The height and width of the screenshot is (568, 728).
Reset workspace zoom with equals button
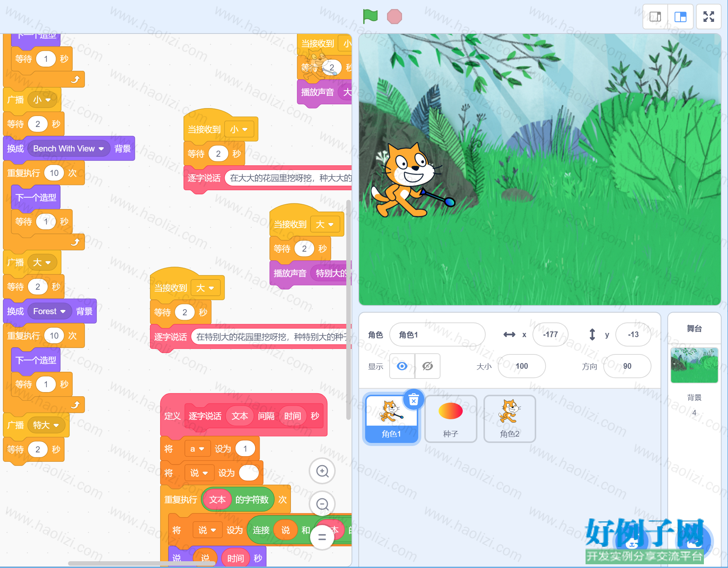click(322, 537)
